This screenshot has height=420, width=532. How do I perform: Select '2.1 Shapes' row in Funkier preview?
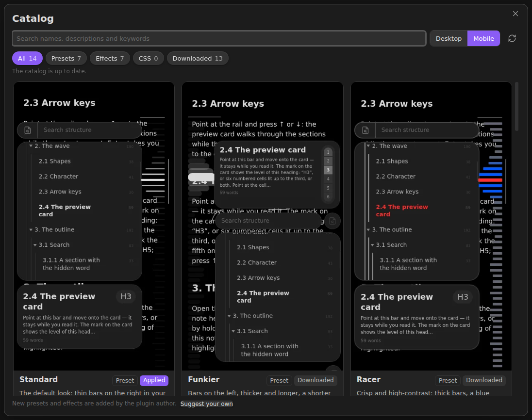pos(284,247)
